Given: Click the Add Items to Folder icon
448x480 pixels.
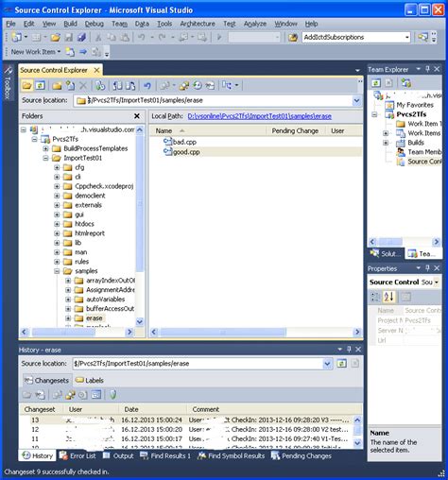Looking at the screenshot, I should [70, 85].
